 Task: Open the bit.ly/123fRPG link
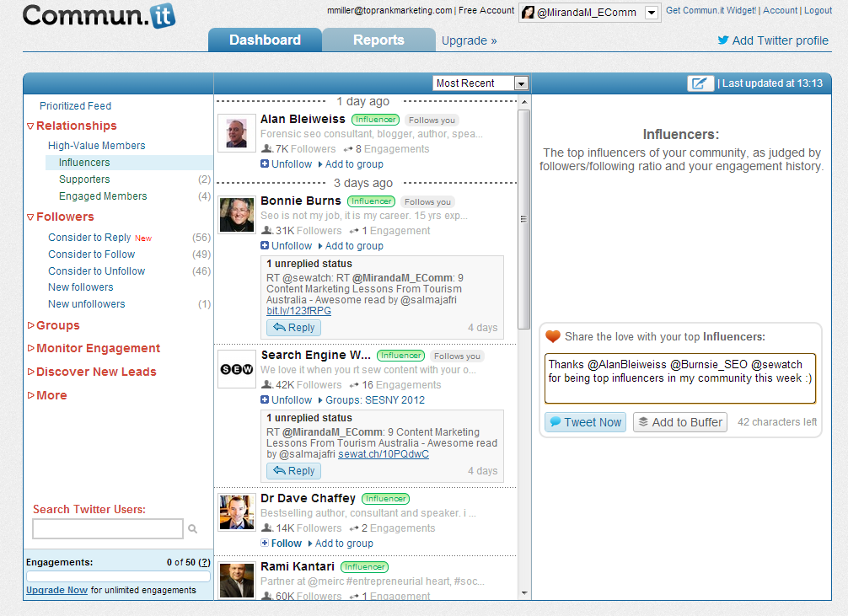tap(298, 310)
